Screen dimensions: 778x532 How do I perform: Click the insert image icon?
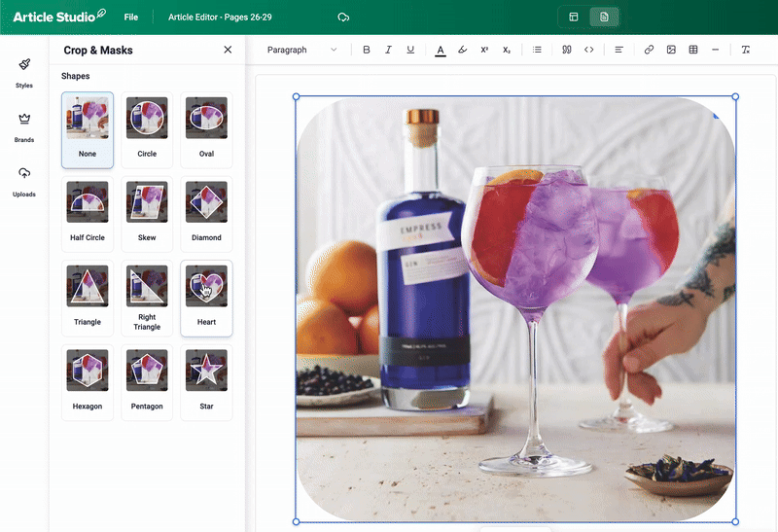[x=671, y=50]
